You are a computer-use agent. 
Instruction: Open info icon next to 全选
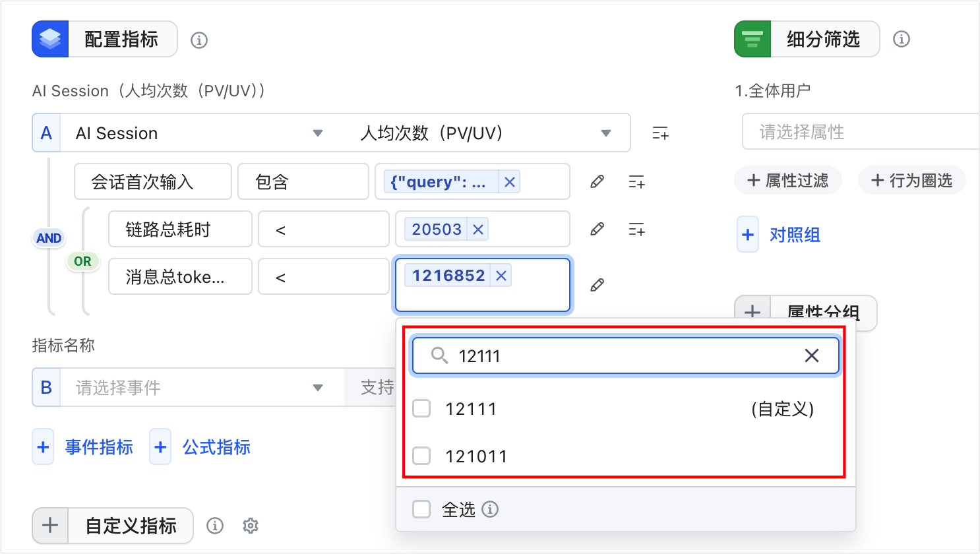pyautogui.click(x=490, y=509)
